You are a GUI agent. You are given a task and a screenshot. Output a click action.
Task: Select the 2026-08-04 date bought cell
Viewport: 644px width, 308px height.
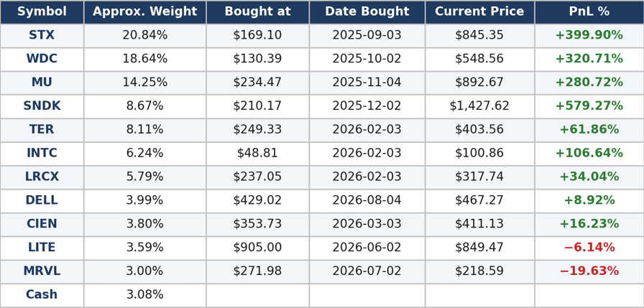(367, 200)
